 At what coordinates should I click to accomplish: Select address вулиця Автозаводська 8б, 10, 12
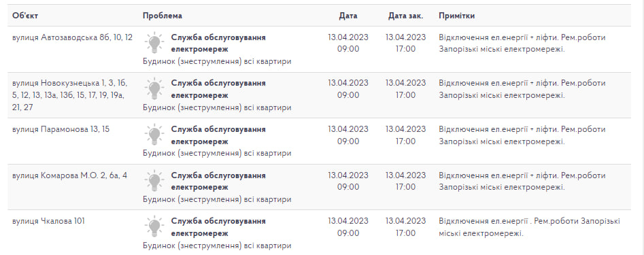click(x=72, y=37)
